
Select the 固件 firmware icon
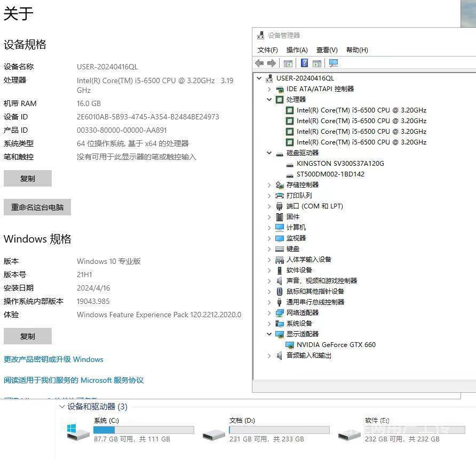click(x=280, y=217)
